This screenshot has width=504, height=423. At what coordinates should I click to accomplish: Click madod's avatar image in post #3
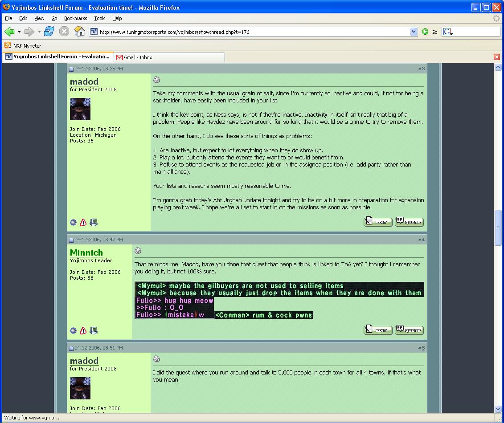(80, 109)
